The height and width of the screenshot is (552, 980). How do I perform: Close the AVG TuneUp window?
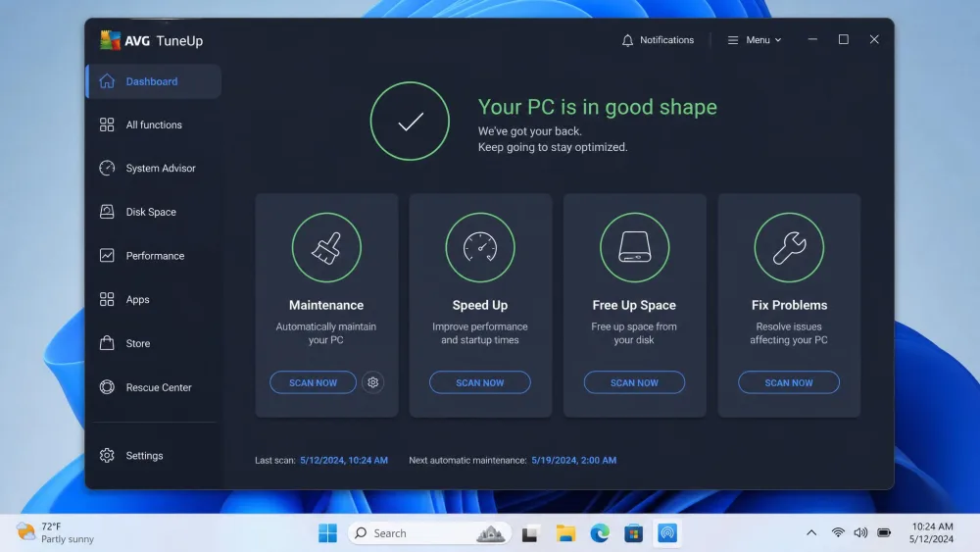point(874,39)
